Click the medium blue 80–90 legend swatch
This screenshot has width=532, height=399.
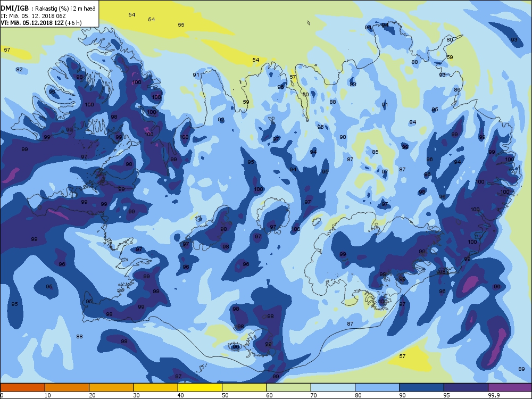point(377,387)
